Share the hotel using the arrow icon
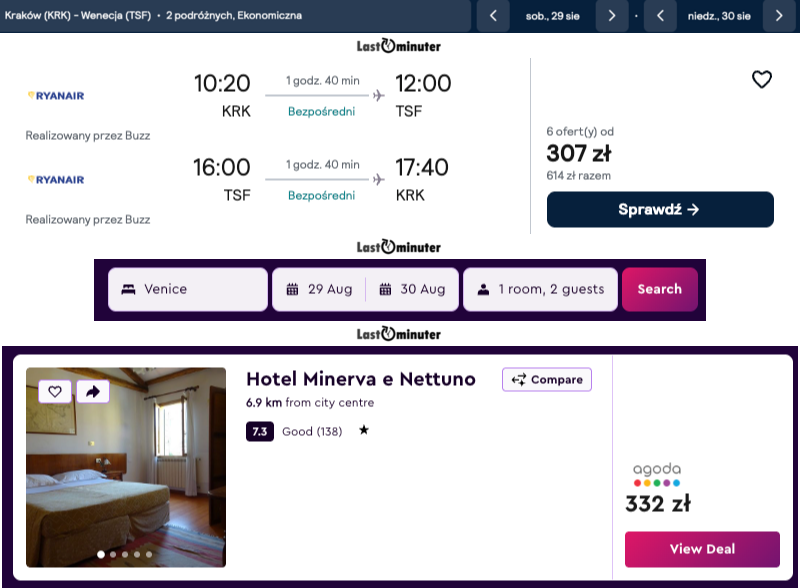This screenshot has width=800, height=588. point(92,391)
